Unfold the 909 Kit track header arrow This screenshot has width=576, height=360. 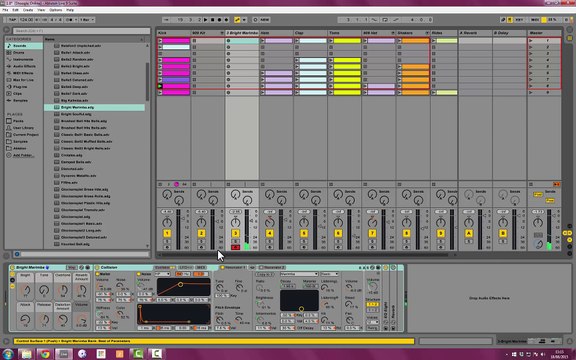point(222,33)
